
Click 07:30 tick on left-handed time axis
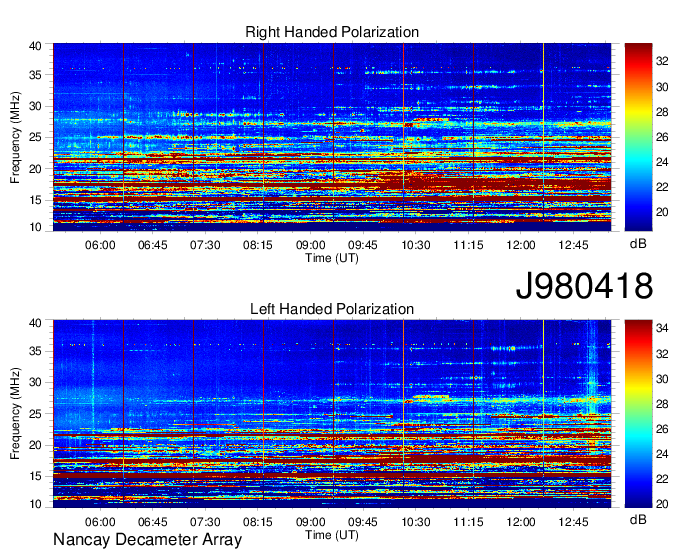tap(205, 522)
